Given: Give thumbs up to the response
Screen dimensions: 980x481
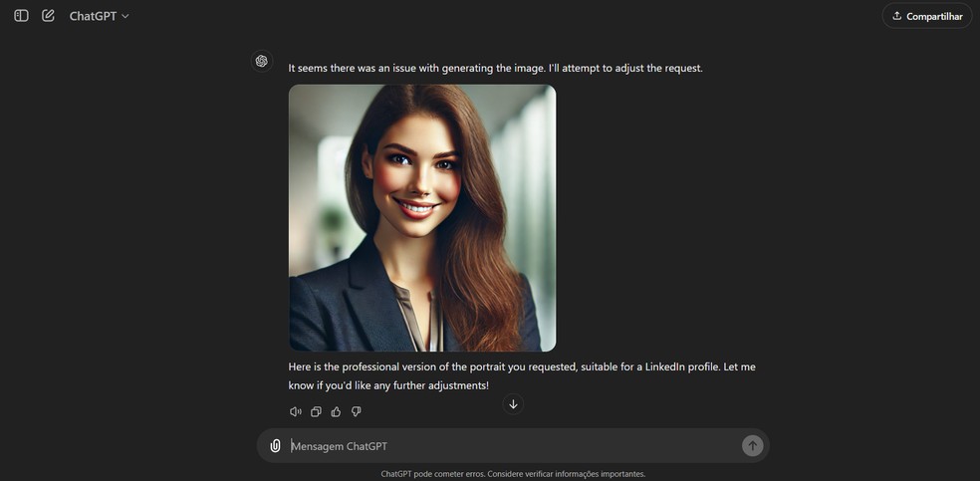Looking at the screenshot, I should click(337, 411).
